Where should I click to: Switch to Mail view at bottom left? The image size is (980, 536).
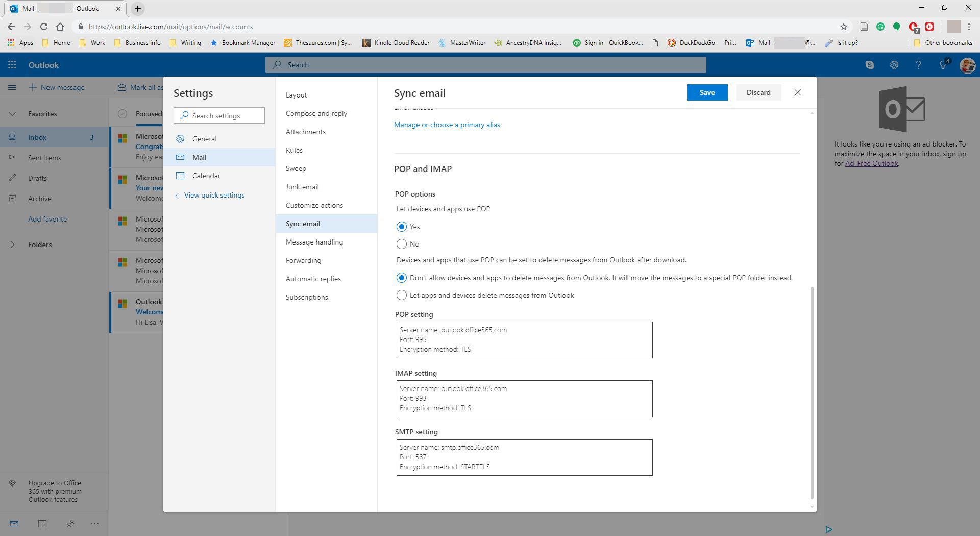(x=14, y=523)
